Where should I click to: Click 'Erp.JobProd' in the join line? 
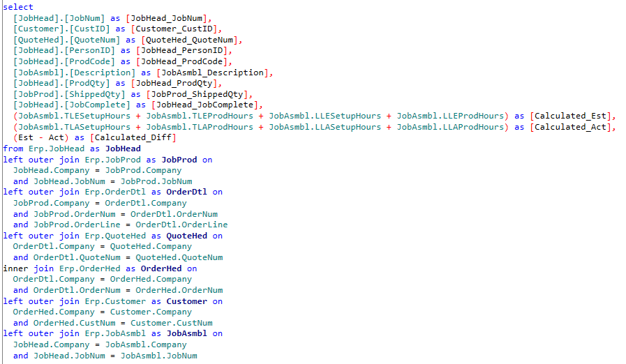pos(113,160)
